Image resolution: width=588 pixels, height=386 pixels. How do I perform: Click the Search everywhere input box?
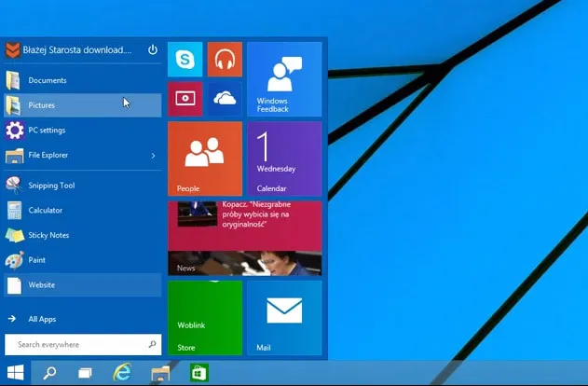(x=79, y=344)
